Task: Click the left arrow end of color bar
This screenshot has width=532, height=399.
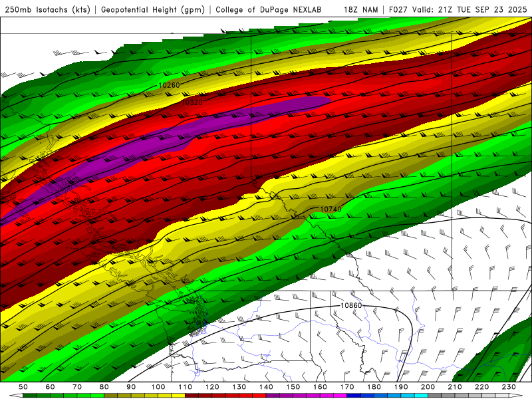Action: (15, 396)
